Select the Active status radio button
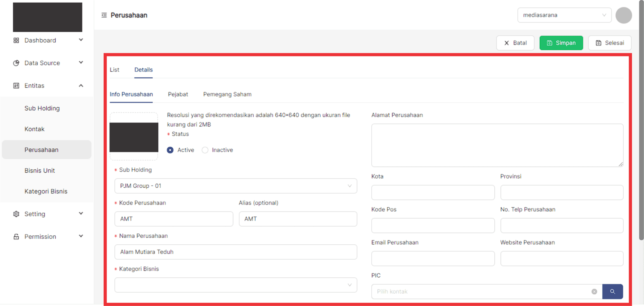The height and width of the screenshot is (306, 644). tap(170, 150)
